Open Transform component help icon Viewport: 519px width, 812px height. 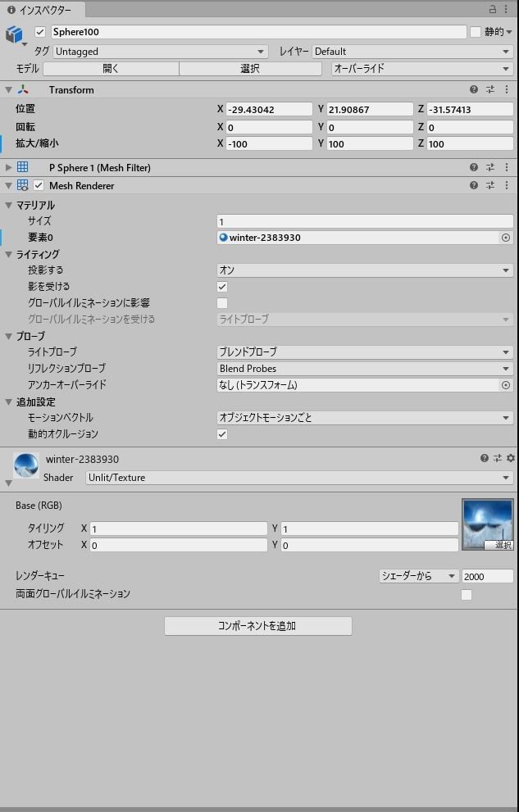[x=473, y=89]
